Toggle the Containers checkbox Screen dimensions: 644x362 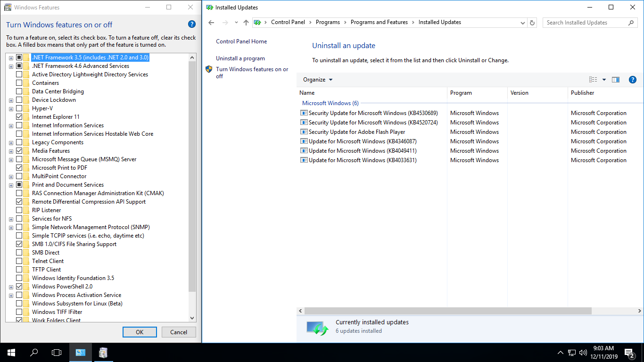click(x=19, y=83)
